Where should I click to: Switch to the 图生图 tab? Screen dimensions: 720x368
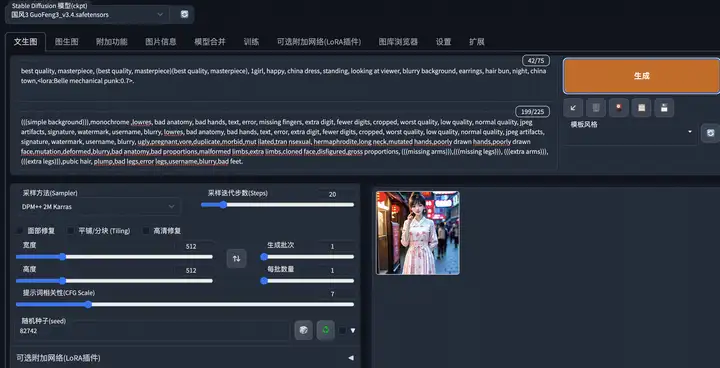(67, 42)
